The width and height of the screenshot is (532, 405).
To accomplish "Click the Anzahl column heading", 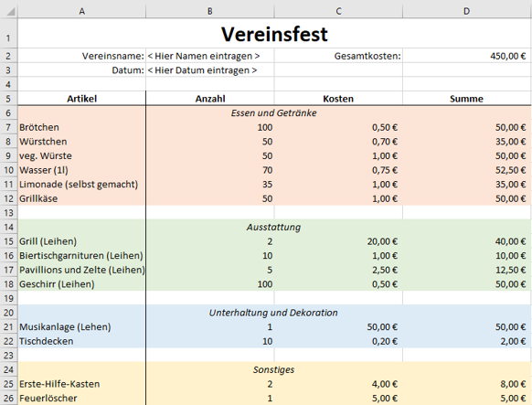I will pos(210,99).
